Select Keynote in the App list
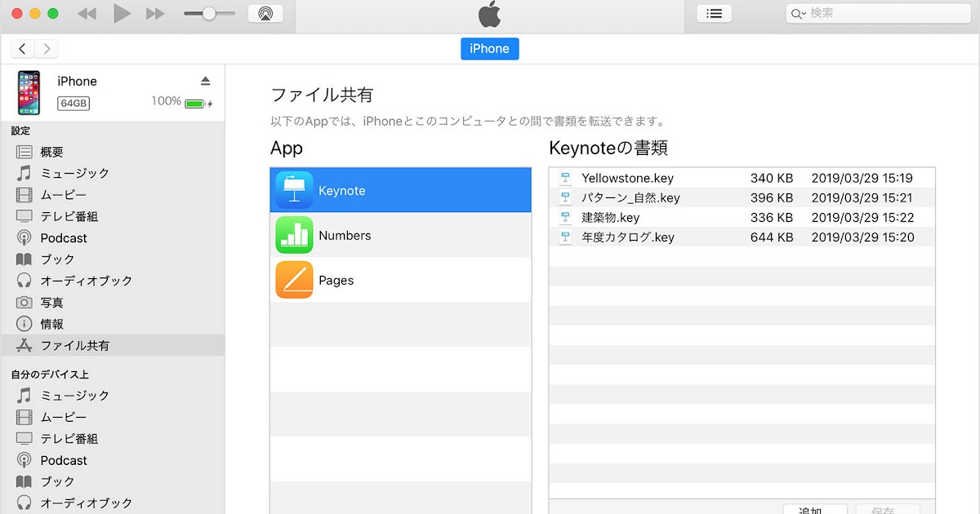The width and height of the screenshot is (980, 514). coord(400,190)
